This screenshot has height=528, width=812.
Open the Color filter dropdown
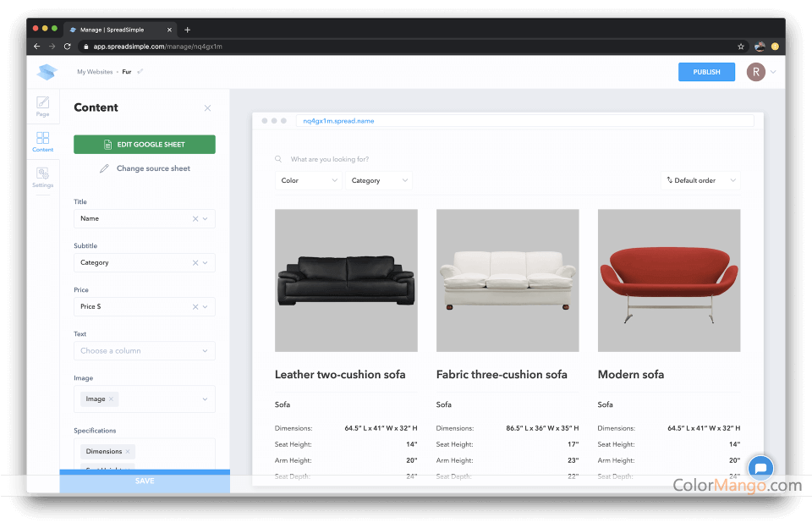(309, 180)
